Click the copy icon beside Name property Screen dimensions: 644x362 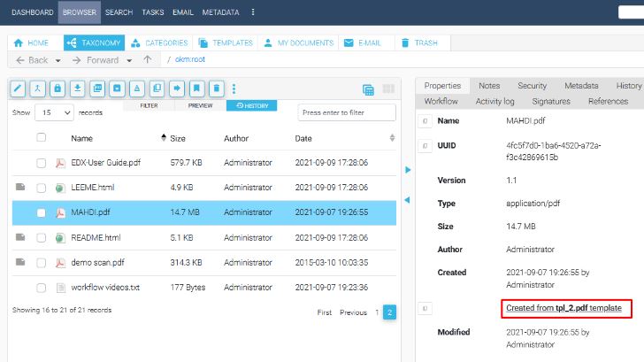[425, 120]
